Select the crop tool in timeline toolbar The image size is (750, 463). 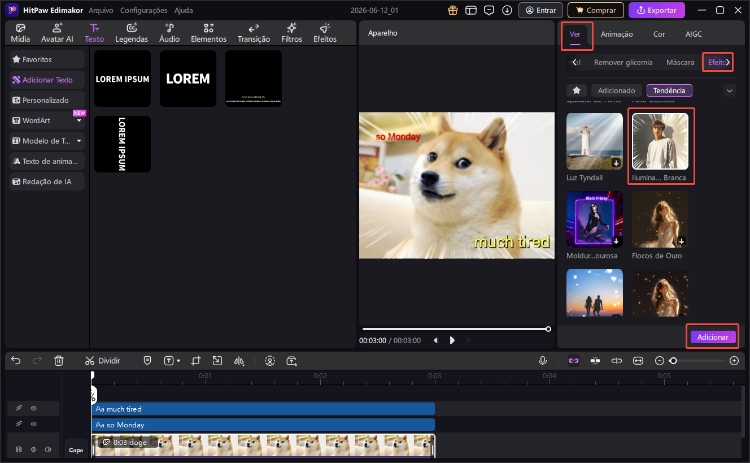[x=196, y=361]
